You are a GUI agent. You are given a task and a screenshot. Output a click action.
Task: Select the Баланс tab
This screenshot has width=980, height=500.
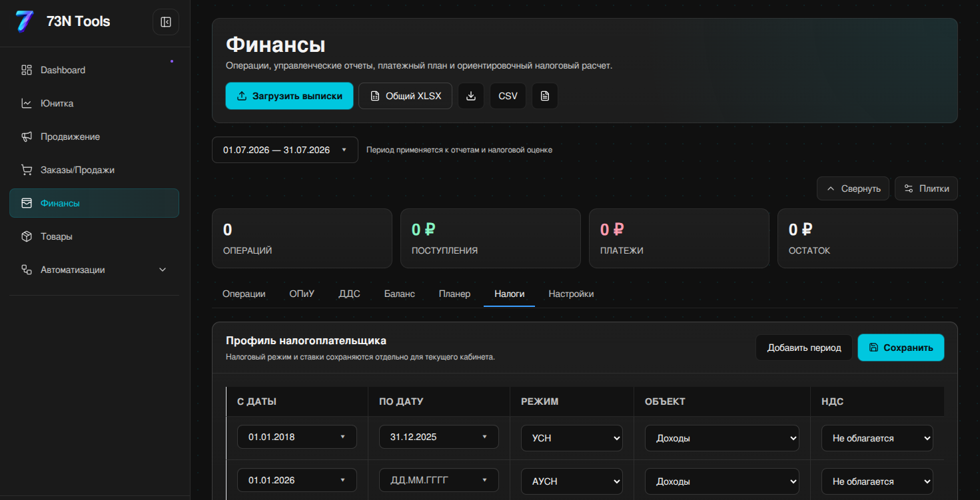point(400,294)
